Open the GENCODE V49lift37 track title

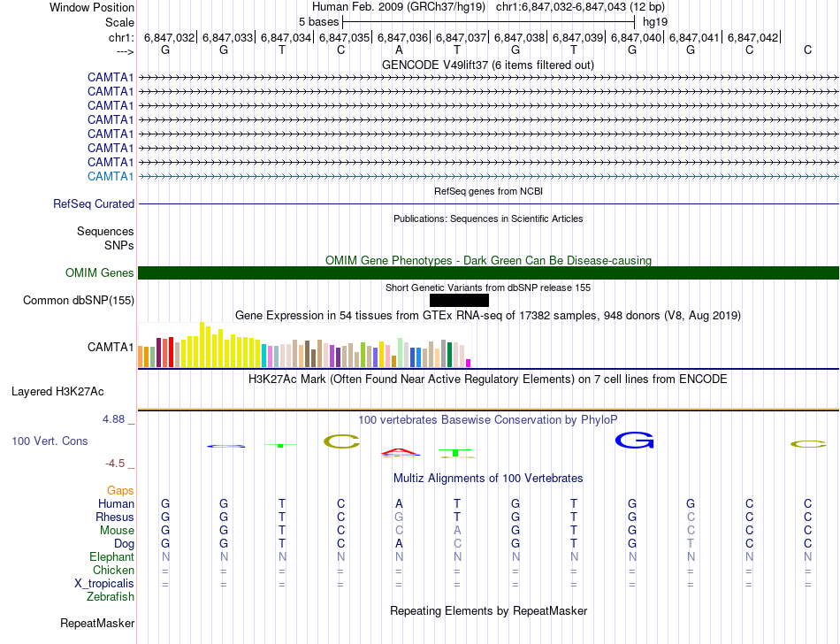click(x=488, y=65)
